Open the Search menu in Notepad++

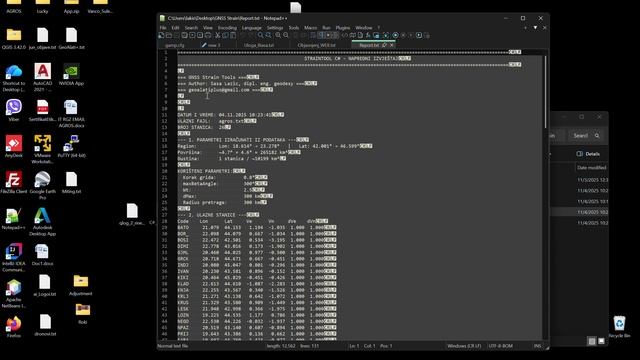(191, 28)
